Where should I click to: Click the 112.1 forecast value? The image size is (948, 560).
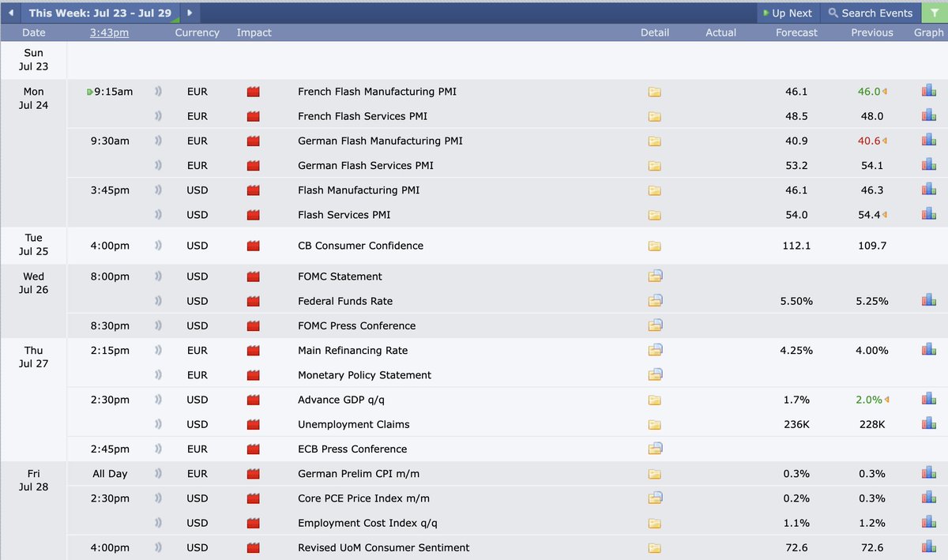pyautogui.click(x=796, y=246)
